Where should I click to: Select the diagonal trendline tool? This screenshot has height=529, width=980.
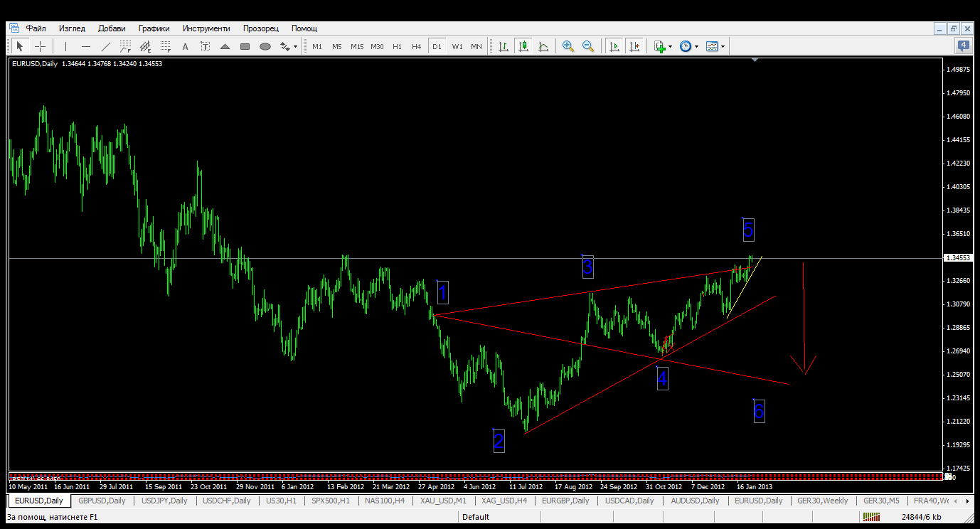[x=105, y=46]
